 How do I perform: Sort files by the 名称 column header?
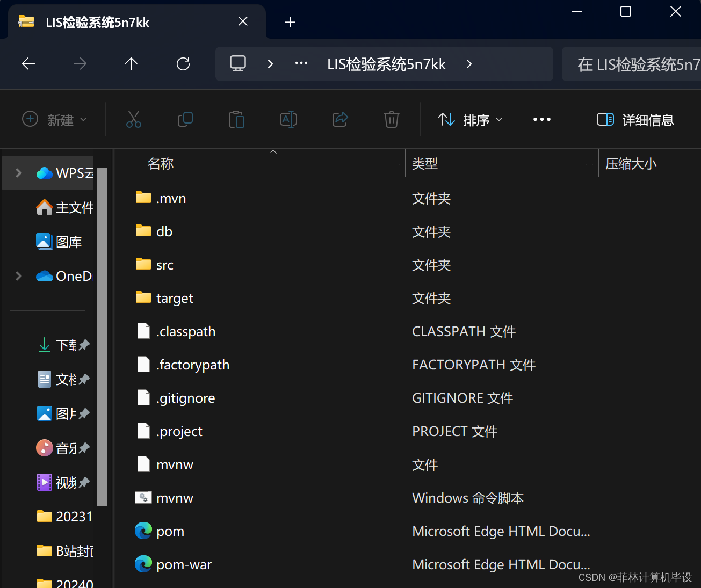tap(160, 163)
